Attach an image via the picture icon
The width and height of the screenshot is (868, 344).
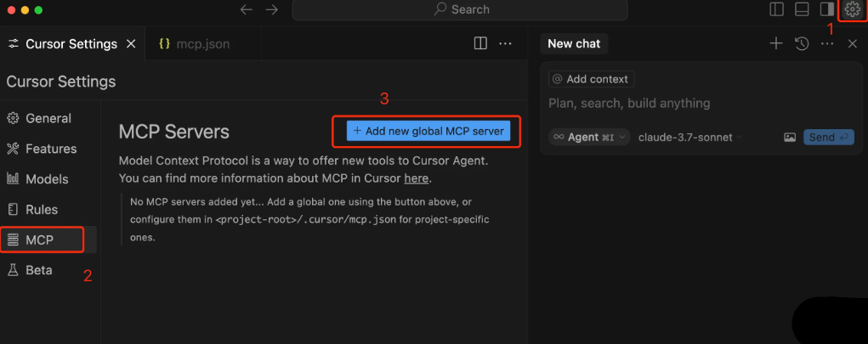(790, 137)
